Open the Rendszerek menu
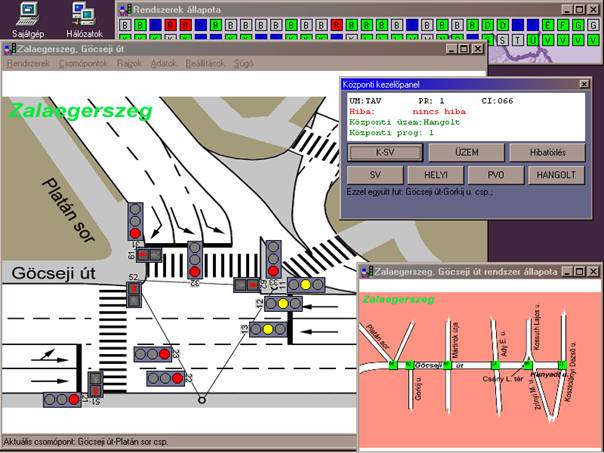The height and width of the screenshot is (453, 604). coord(28,63)
